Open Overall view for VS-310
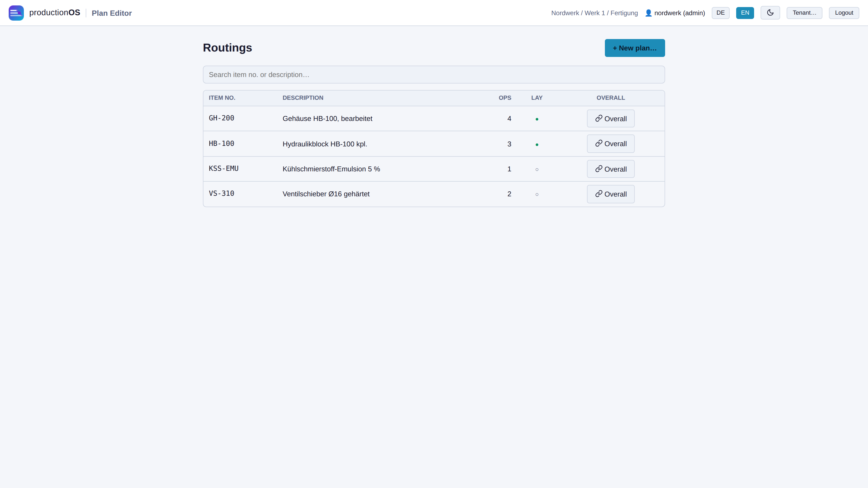This screenshot has width=868, height=488. tap(611, 194)
